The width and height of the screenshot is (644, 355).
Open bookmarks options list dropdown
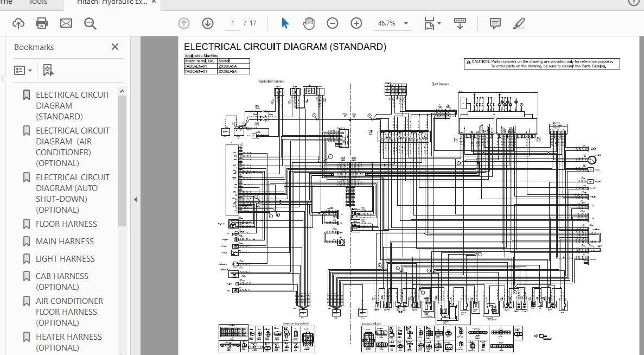click(x=23, y=71)
